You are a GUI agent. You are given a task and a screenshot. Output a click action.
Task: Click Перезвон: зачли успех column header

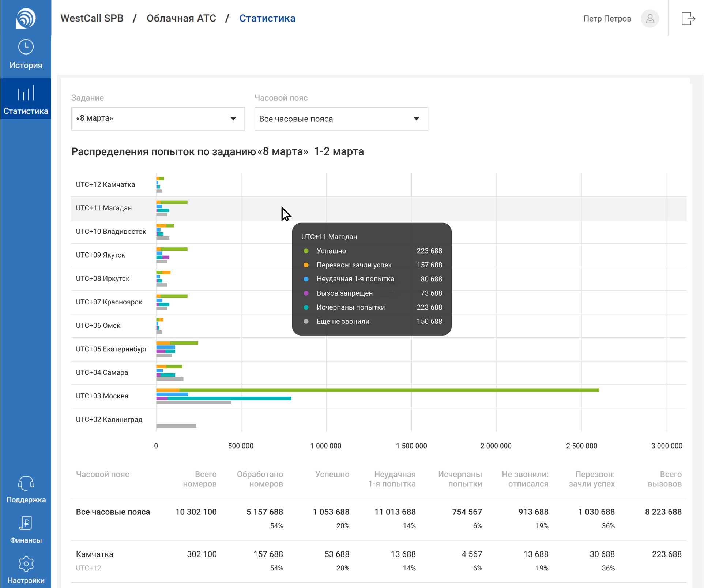tap(592, 479)
